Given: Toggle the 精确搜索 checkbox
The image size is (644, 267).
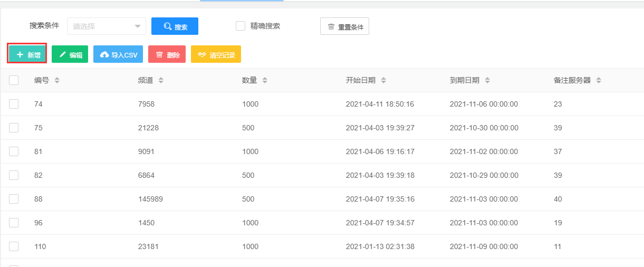Looking at the screenshot, I should (241, 26).
